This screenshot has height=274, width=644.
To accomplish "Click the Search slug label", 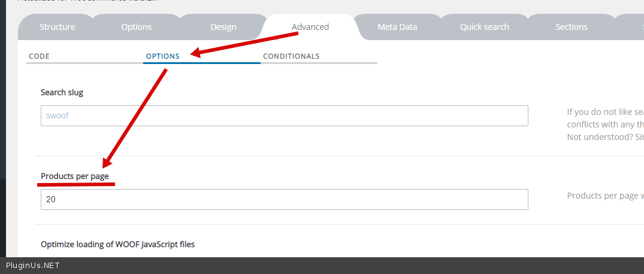I will 62,92.
